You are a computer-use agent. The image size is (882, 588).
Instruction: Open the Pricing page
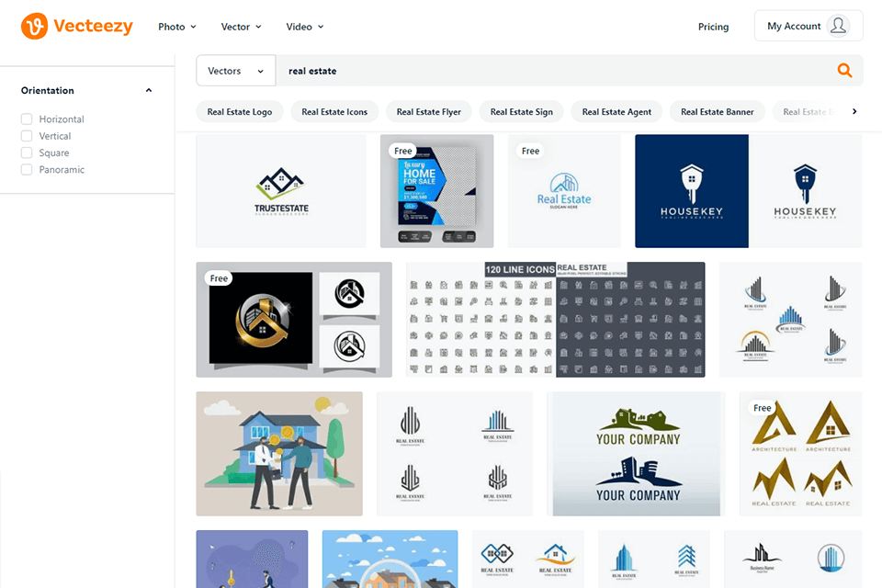pos(713,27)
